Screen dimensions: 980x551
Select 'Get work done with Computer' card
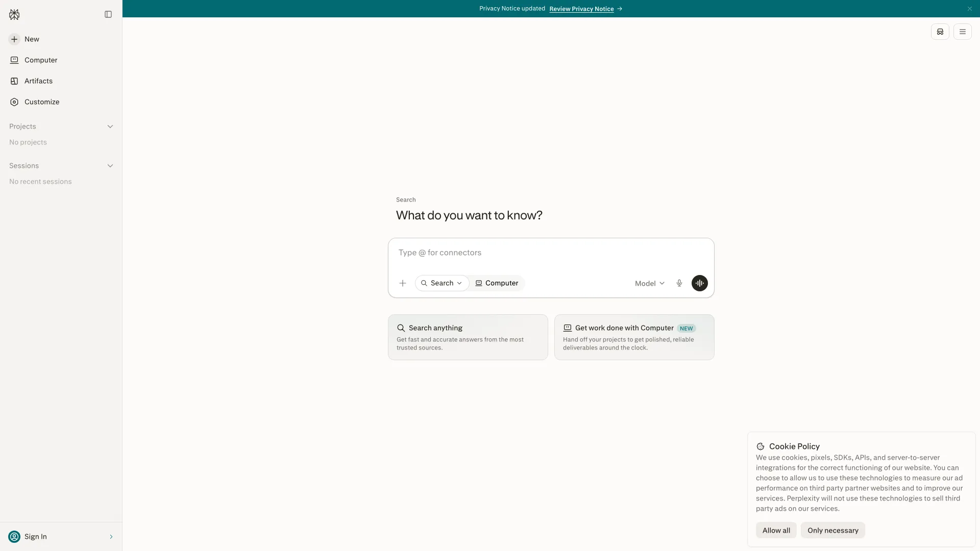(634, 337)
